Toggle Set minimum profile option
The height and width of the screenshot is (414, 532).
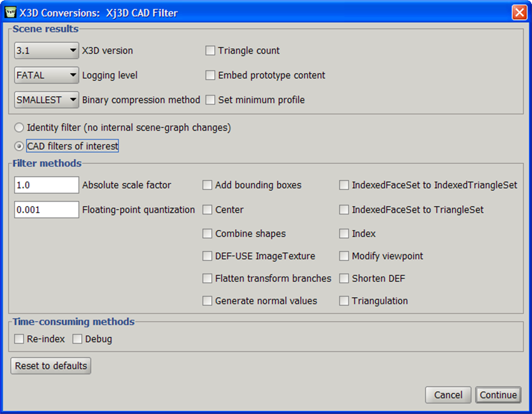tap(210, 100)
